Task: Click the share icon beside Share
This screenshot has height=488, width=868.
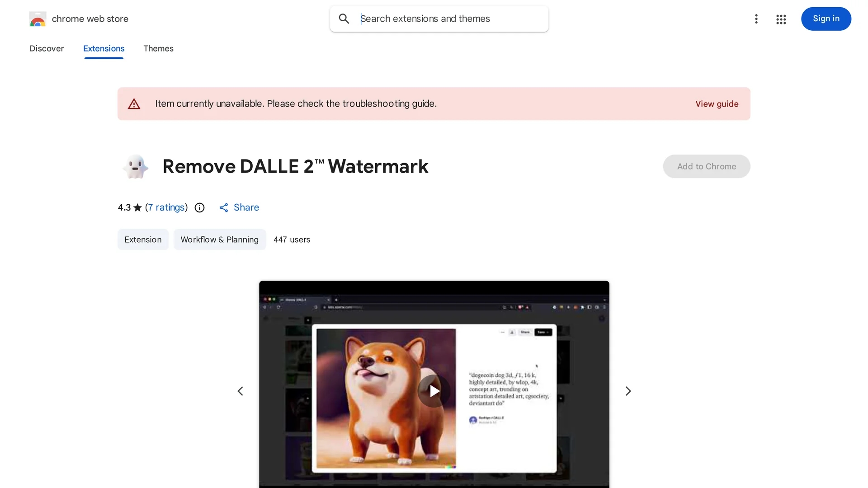Action: tap(224, 207)
